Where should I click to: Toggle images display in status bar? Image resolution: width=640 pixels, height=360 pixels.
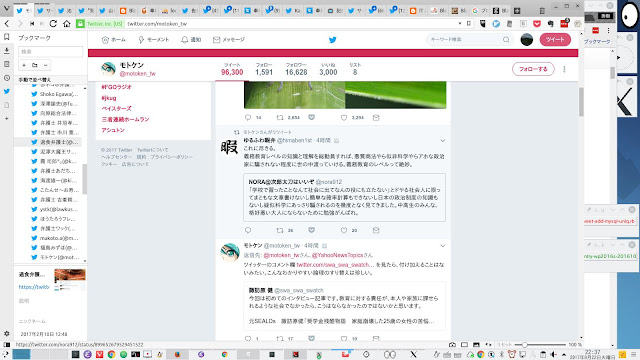point(476,345)
